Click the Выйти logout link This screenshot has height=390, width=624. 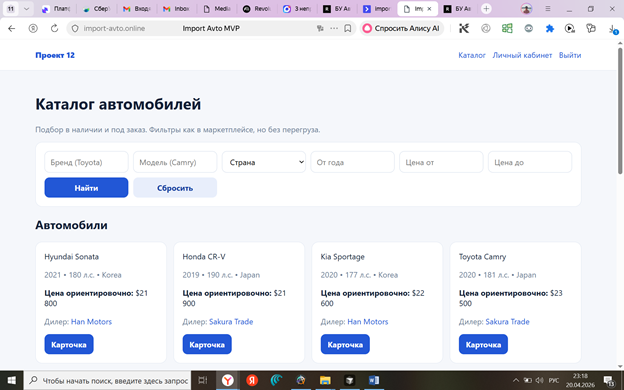coord(570,55)
